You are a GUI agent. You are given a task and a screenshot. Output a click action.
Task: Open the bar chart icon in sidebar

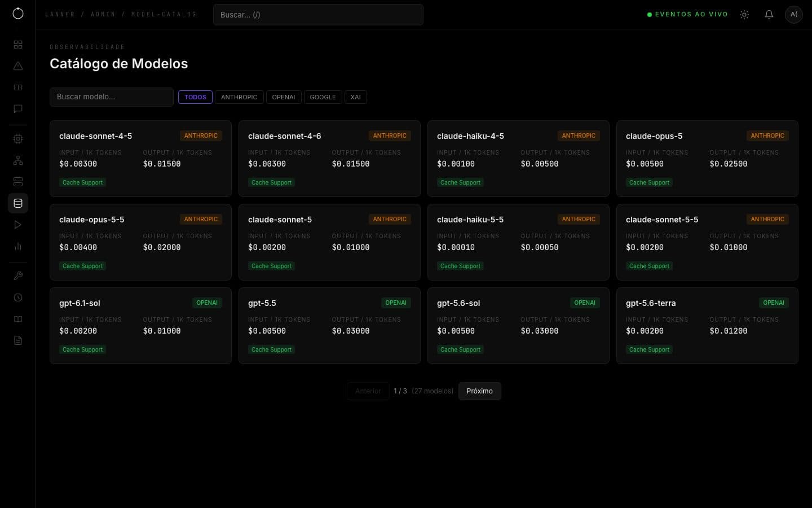(x=18, y=246)
